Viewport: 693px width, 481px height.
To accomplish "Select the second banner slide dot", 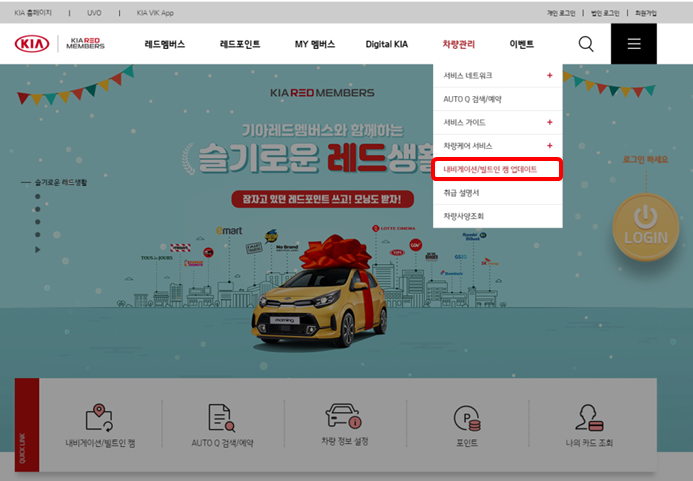I will click(x=38, y=209).
